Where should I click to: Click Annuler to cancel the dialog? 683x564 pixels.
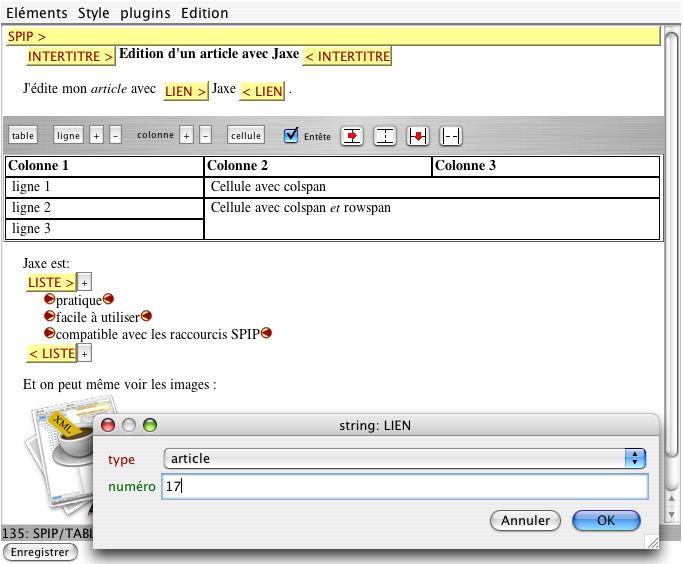525,520
